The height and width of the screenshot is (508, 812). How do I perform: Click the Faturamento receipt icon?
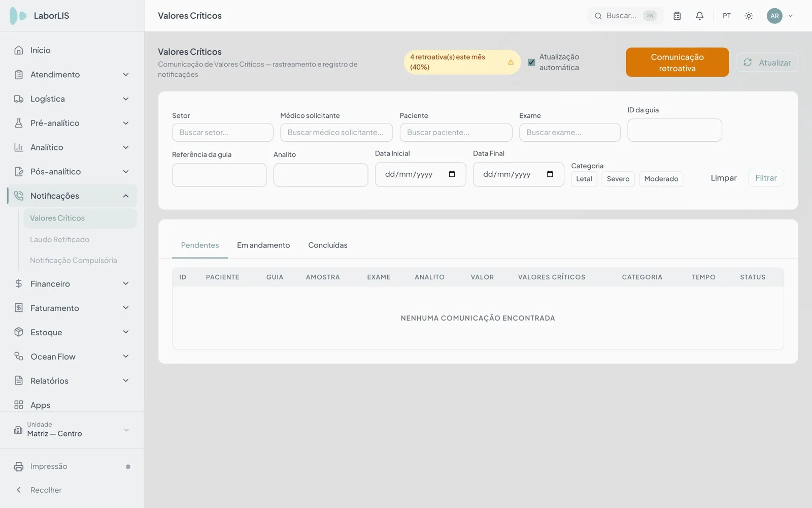[19, 308]
